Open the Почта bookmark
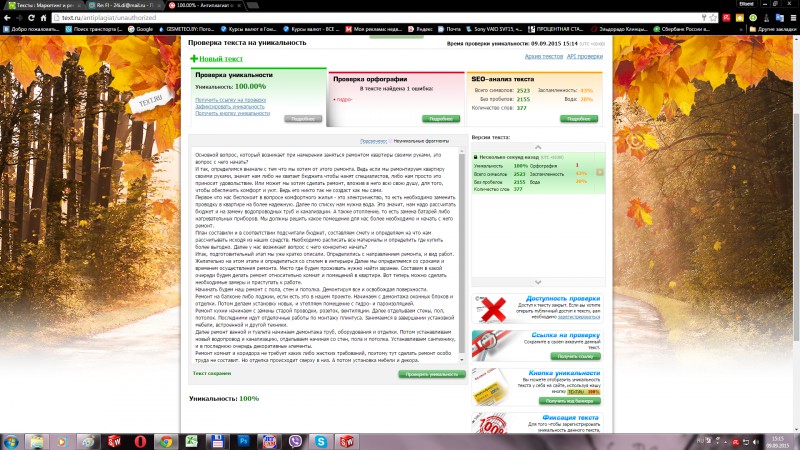Screen dimensions: 800x450 point(449,29)
